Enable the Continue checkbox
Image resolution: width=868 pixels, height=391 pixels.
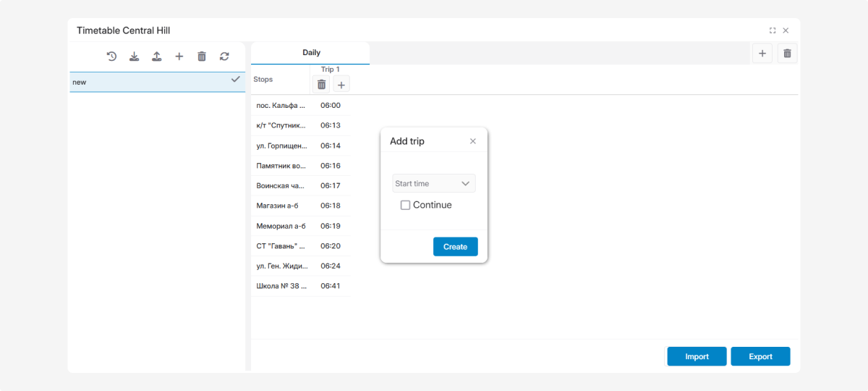[405, 205]
